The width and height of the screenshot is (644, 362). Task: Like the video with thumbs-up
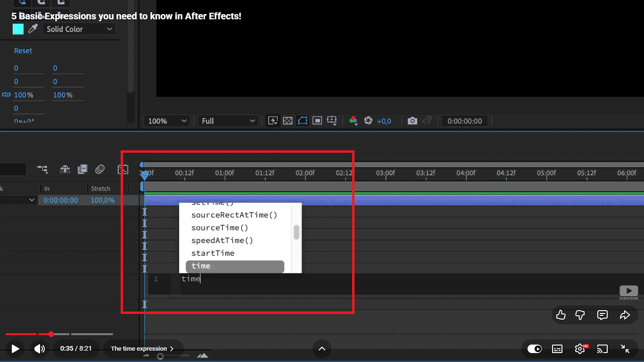(561, 315)
